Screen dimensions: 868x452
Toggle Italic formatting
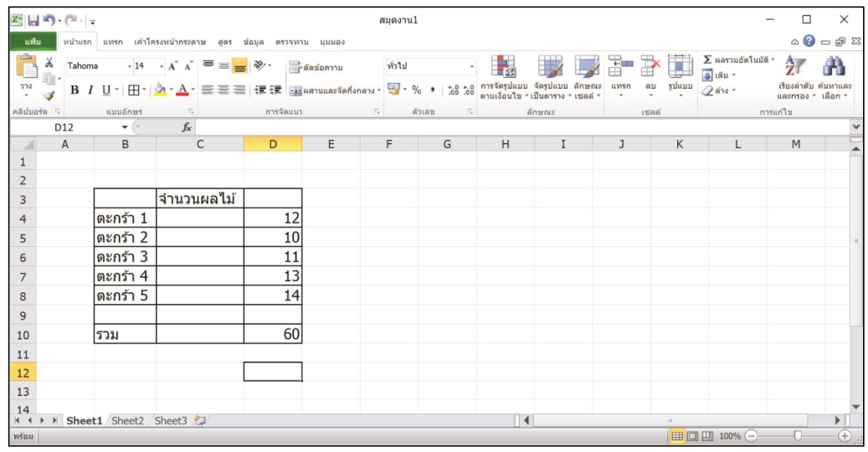[x=90, y=90]
